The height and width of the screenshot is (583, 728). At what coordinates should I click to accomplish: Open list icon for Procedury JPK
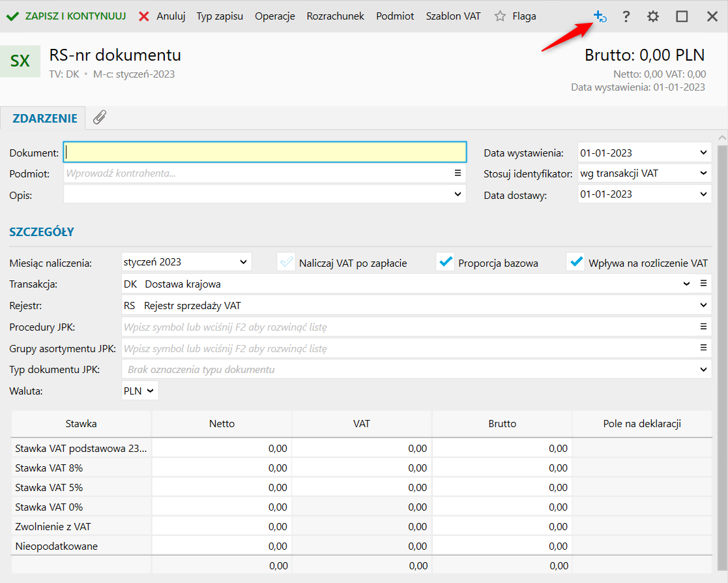pos(703,327)
